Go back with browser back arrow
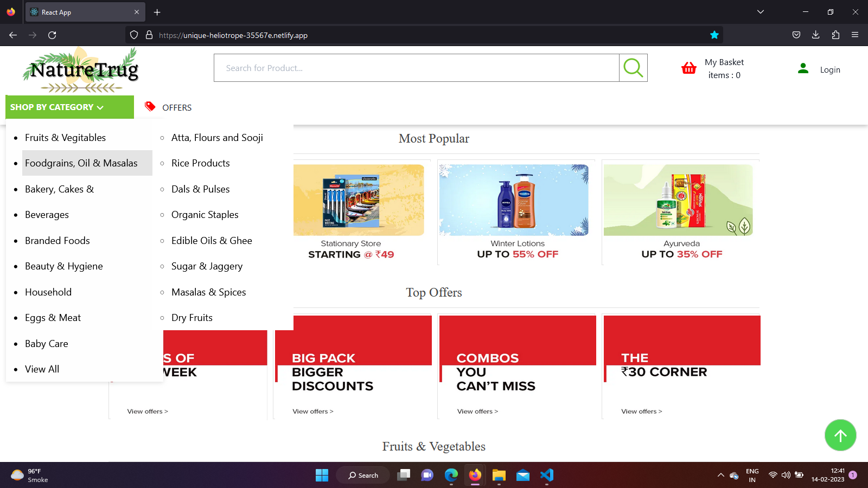Image resolution: width=868 pixels, height=488 pixels. tap(13, 35)
